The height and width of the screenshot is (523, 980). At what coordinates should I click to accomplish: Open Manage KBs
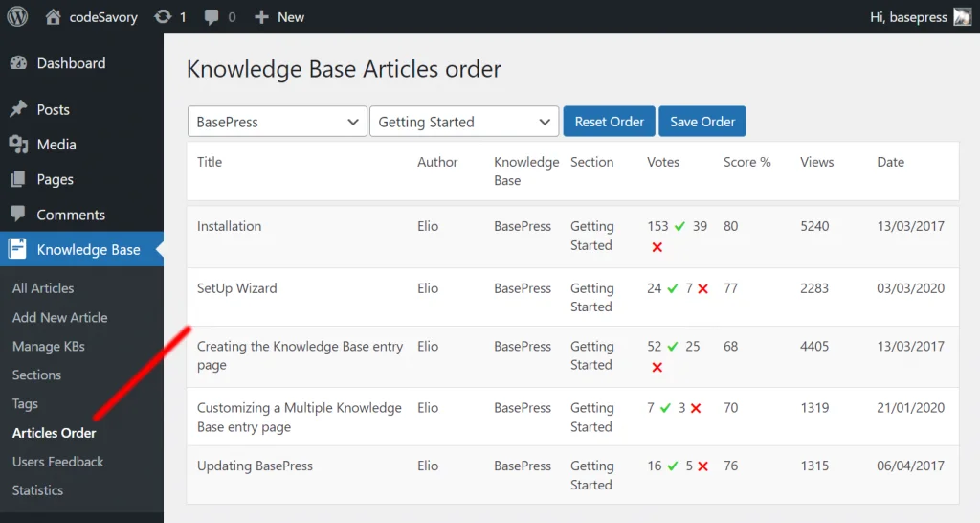point(49,347)
